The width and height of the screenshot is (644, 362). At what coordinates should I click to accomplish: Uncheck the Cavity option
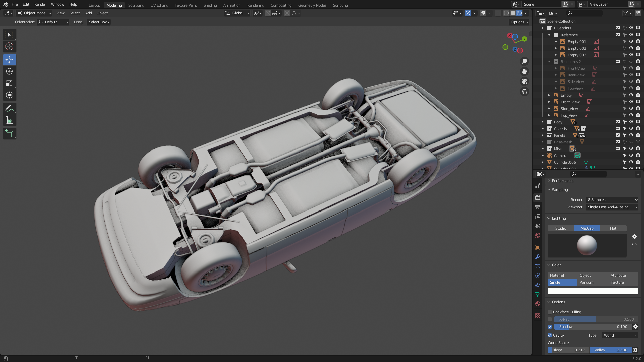550,335
